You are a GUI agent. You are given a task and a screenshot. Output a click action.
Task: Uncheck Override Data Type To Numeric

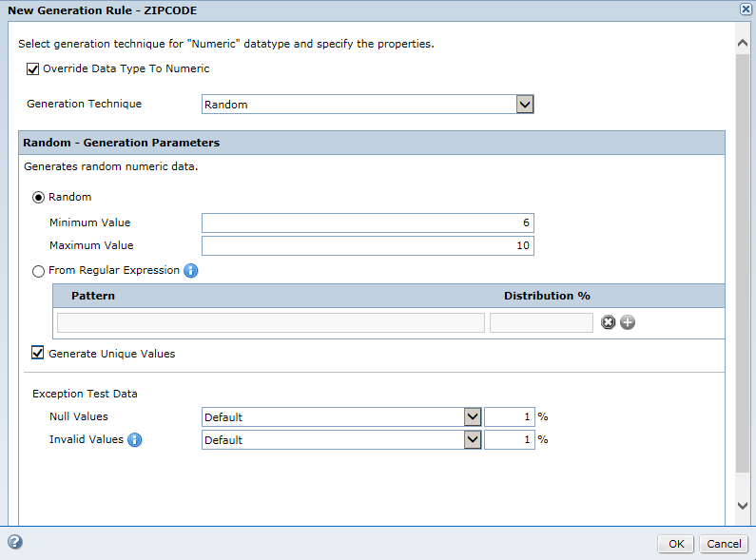(x=32, y=68)
